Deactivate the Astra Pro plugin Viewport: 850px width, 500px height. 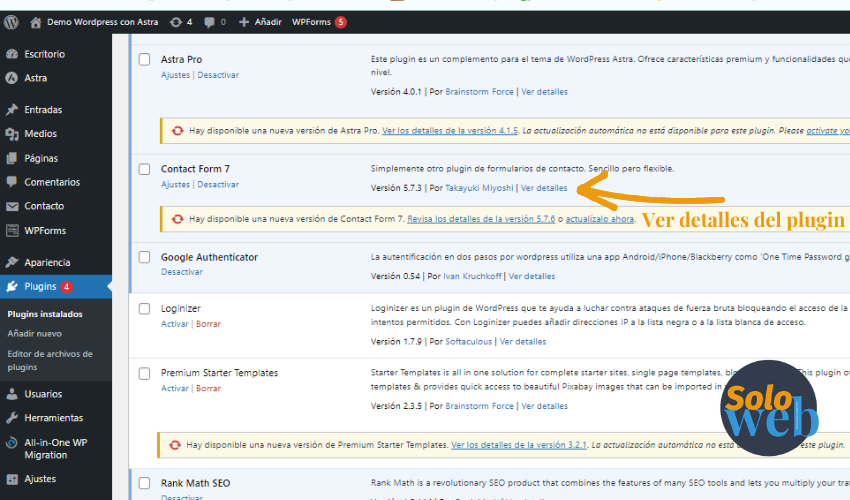218,75
